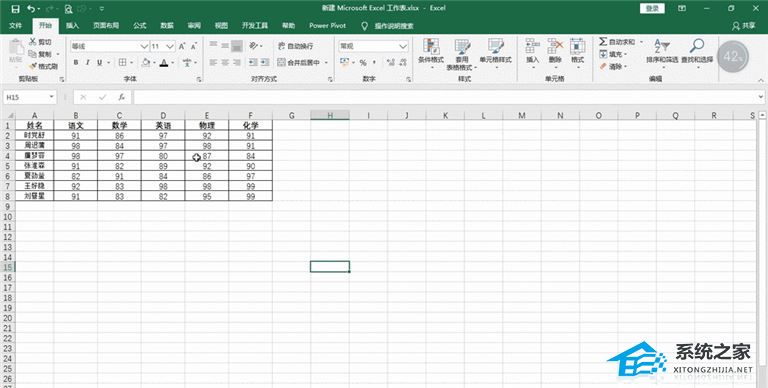Viewport: 768px width, 388px height.
Task: Toggle Wrap Text (自动换行)
Action: [x=295, y=46]
